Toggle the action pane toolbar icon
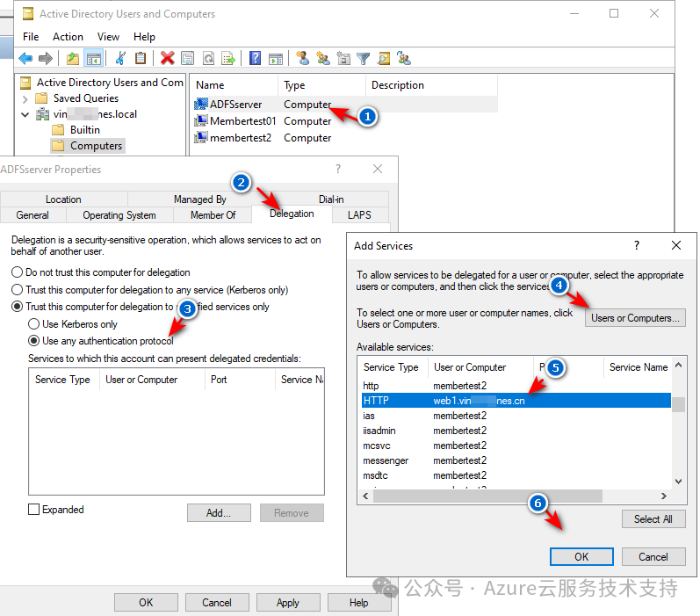700x616 pixels. (x=276, y=58)
